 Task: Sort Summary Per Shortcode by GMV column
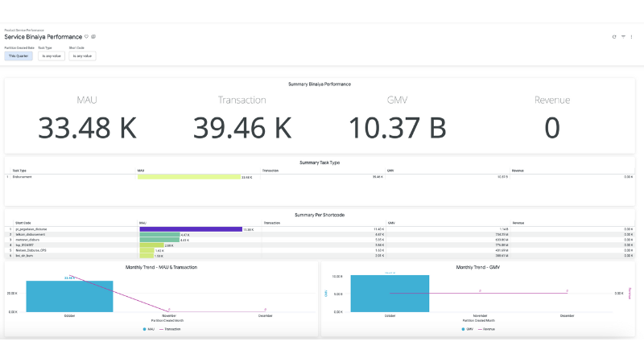click(391, 223)
